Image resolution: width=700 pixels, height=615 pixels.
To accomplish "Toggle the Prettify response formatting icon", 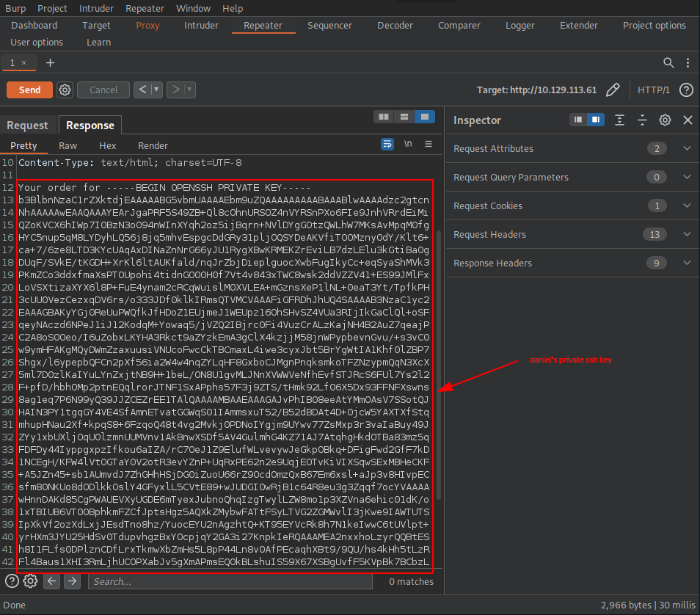I will (387, 145).
